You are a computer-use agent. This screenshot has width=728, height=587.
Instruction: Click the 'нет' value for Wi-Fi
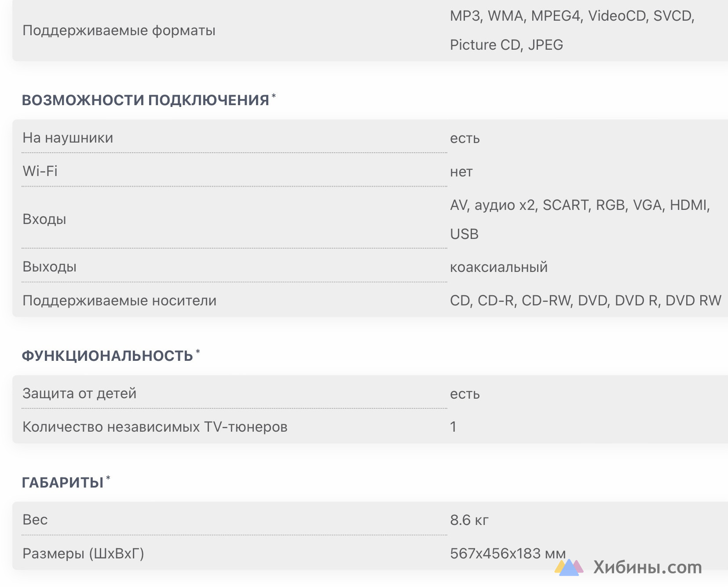[x=461, y=172]
